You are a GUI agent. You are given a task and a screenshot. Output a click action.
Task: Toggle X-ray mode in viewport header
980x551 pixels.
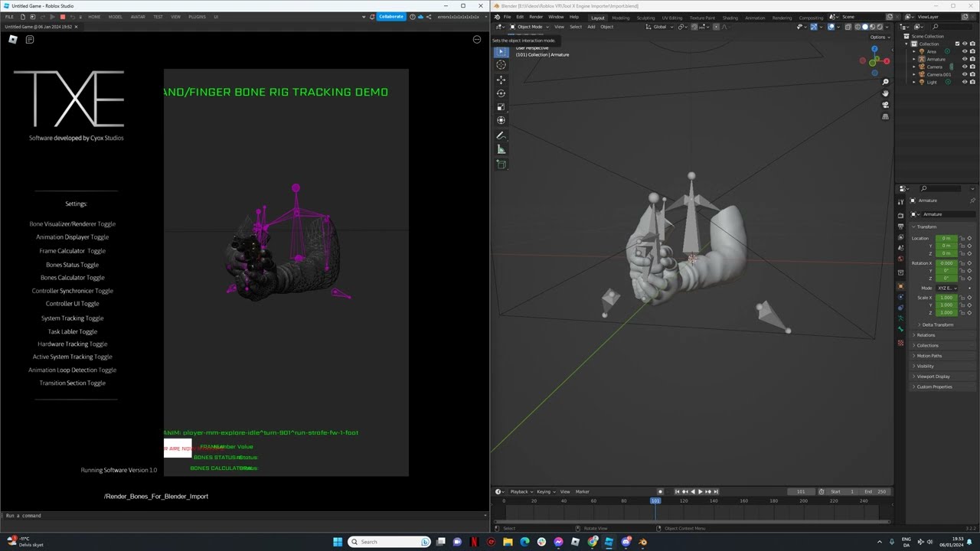pos(848,27)
